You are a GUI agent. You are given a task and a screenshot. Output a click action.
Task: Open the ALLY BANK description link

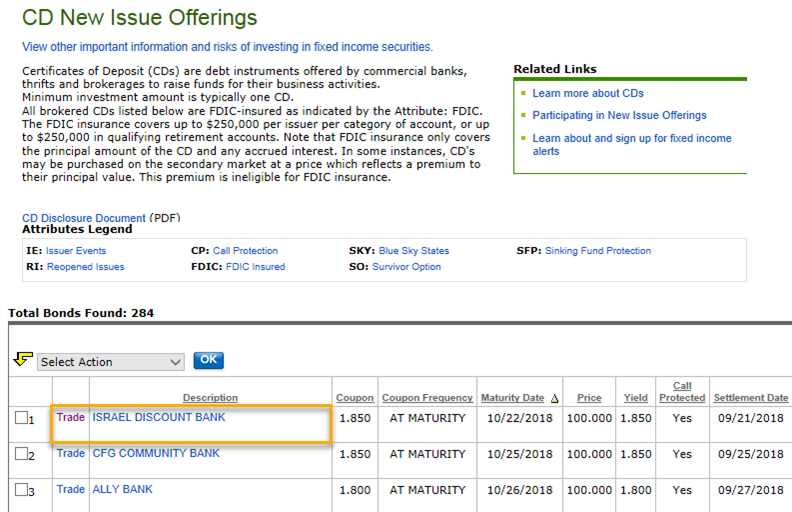(x=123, y=489)
